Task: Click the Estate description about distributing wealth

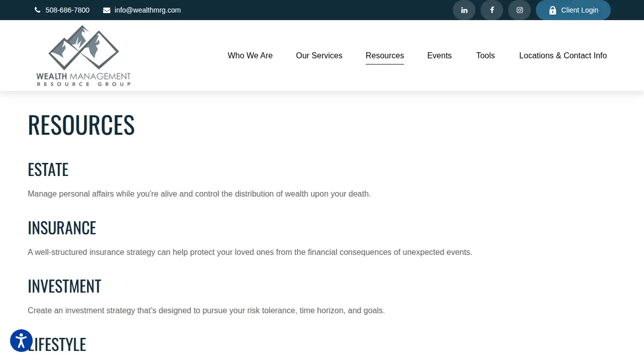Action: [199, 194]
